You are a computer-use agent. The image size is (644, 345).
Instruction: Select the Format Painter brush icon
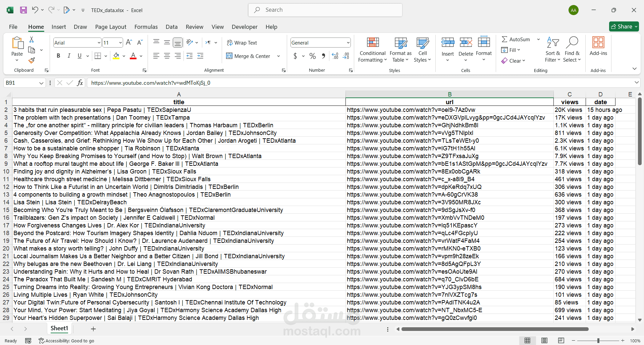pos(32,60)
